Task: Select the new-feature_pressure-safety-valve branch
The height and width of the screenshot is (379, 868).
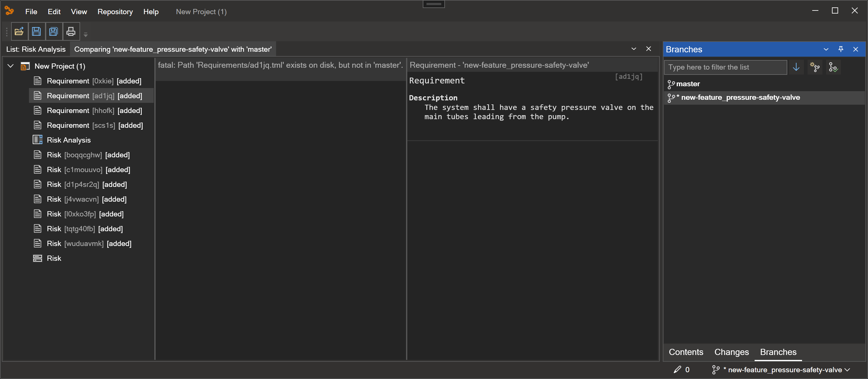Action: 765,98
